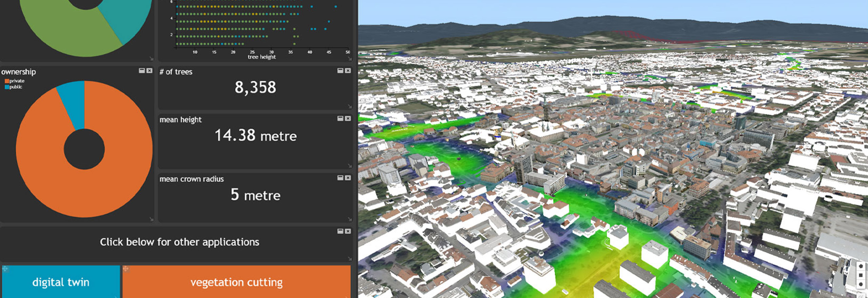Screen dimensions: 868x298
Task: Click the 'mean height' panel title
Action: click(x=180, y=120)
